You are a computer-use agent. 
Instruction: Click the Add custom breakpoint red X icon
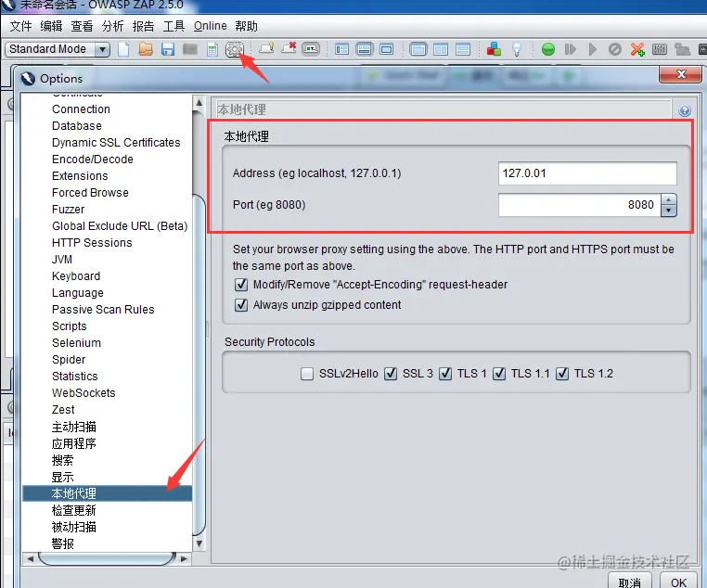[637, 49]
